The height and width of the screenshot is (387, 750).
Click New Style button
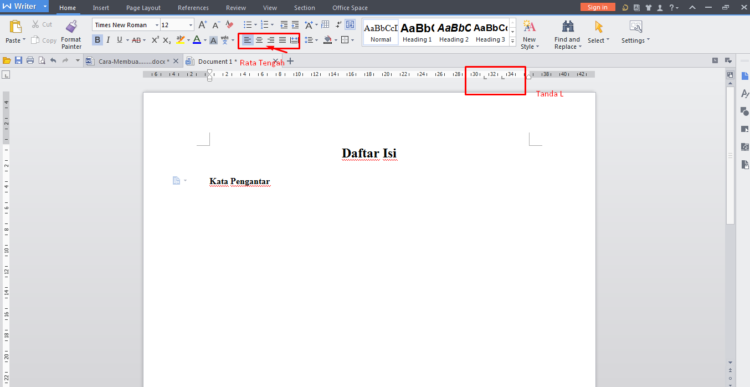point(529,35)
